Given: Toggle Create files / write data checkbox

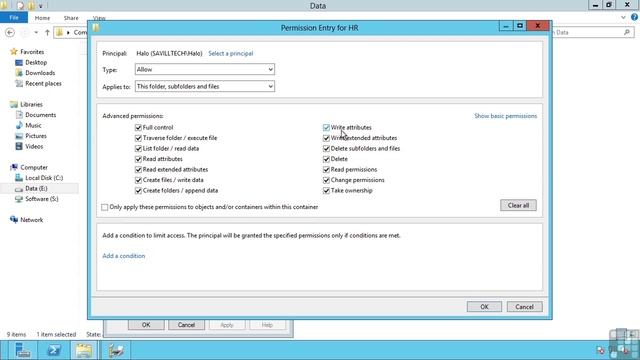Looking at the screenshot, I should (138, 180).
